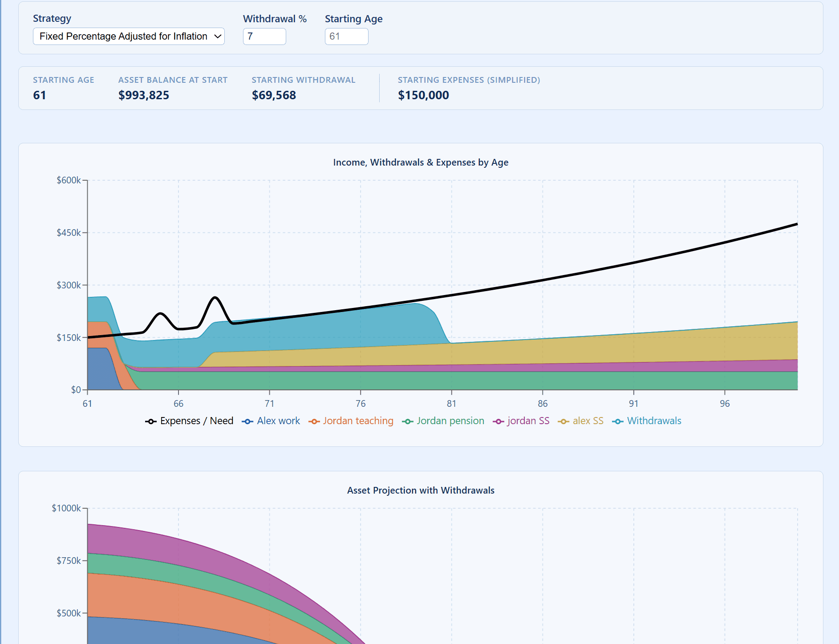
Task: Click the chevron arrow of Strategy select
Action: coord(218,36)
